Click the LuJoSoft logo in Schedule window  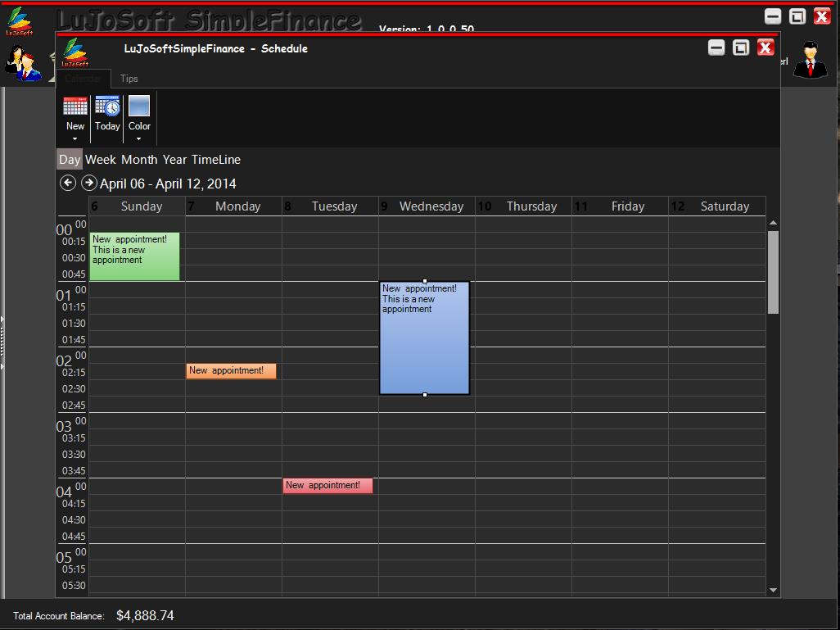tap(75, 52)
